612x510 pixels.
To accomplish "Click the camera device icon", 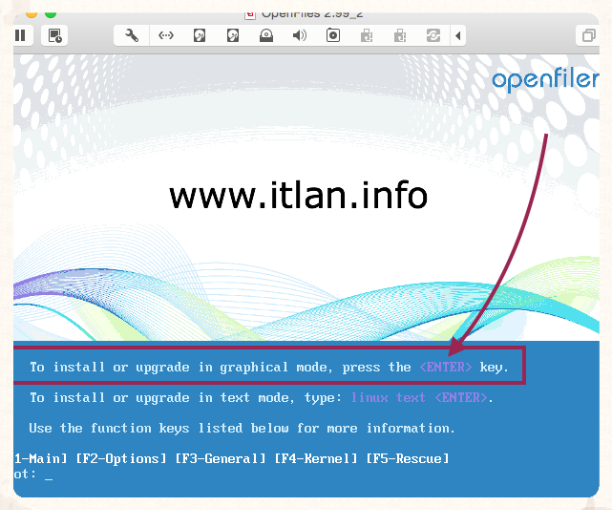I will 333,35.
